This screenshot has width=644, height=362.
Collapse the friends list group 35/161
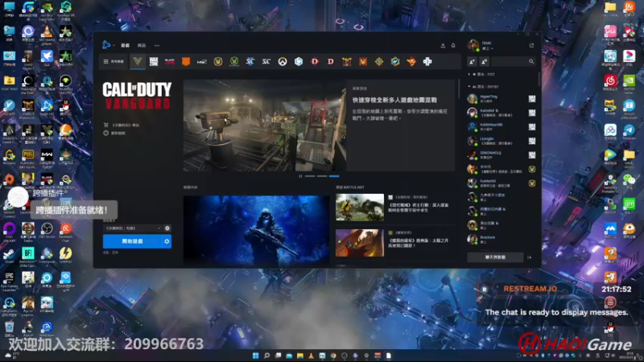pos(484,87)
